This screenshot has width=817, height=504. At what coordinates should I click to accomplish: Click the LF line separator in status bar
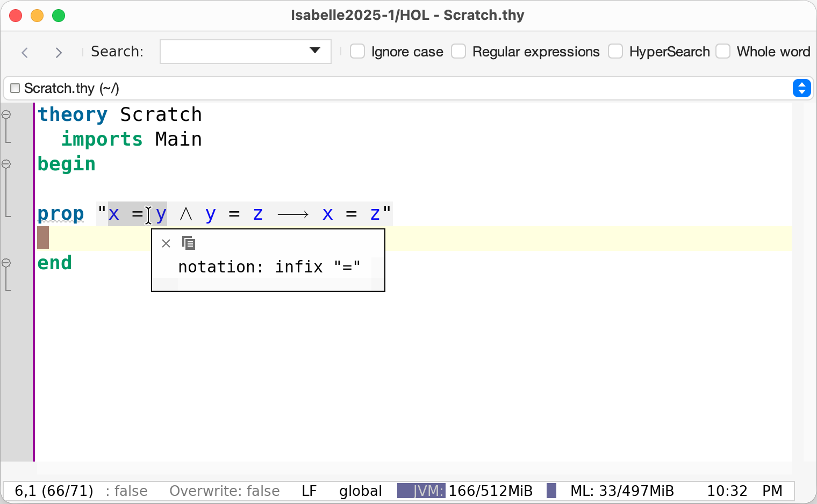[309, 491]
